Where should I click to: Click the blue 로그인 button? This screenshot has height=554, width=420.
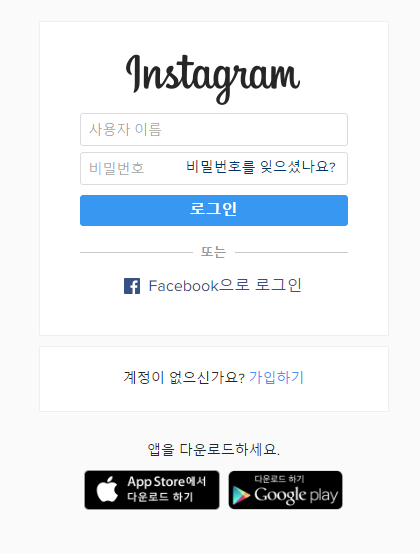coord(214,210)
